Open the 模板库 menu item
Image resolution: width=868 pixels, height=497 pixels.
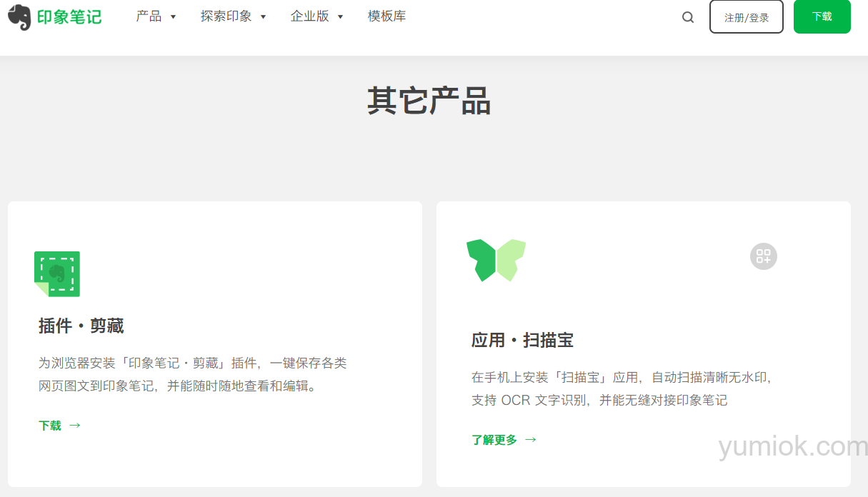[x=387, y=16]
